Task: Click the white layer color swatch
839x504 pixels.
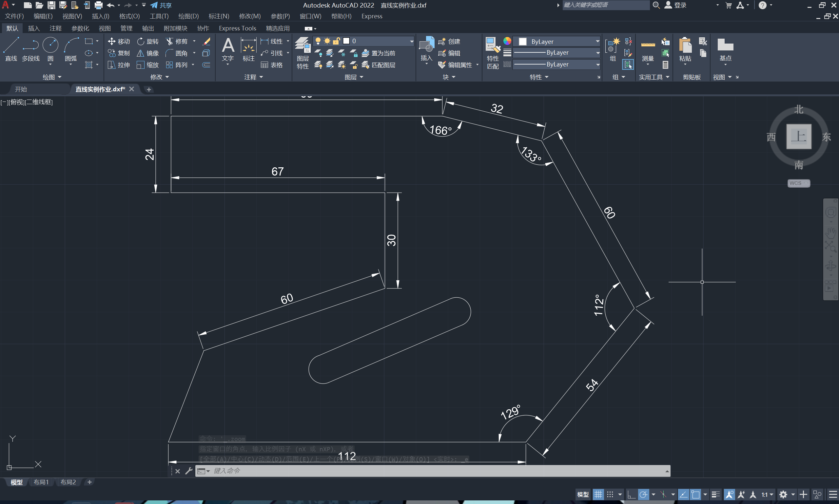Action: [346, 41]
